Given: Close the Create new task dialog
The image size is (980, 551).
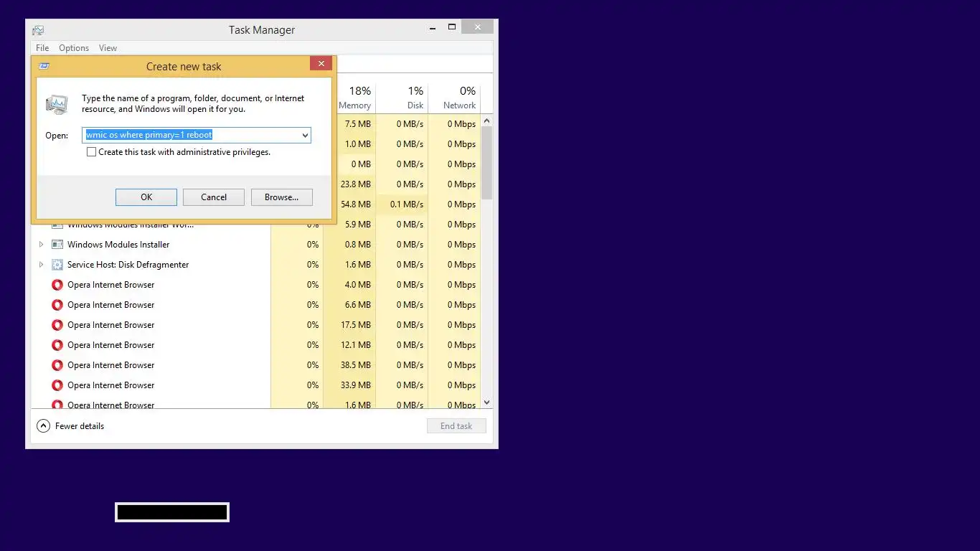Looking at the screenshot, I should [x=321, y=64].
